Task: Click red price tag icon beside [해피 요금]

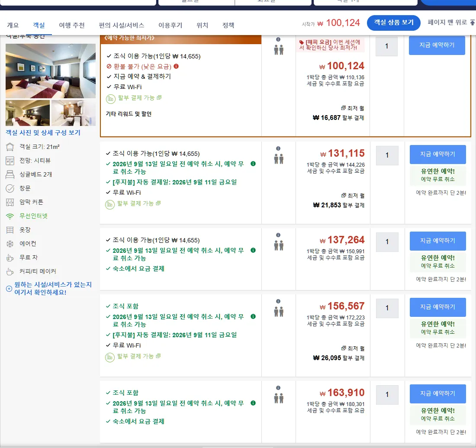Action: (302, 42)
